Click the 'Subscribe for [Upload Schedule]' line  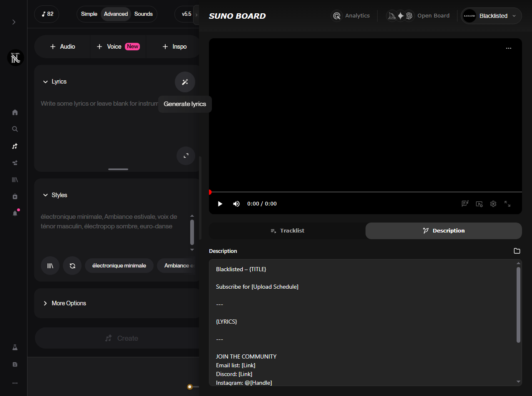pos(257,287)
